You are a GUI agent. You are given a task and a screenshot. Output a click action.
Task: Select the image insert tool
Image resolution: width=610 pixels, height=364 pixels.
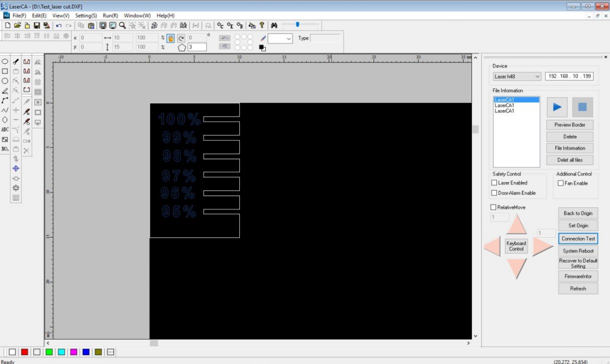click(x=5, y=139)
